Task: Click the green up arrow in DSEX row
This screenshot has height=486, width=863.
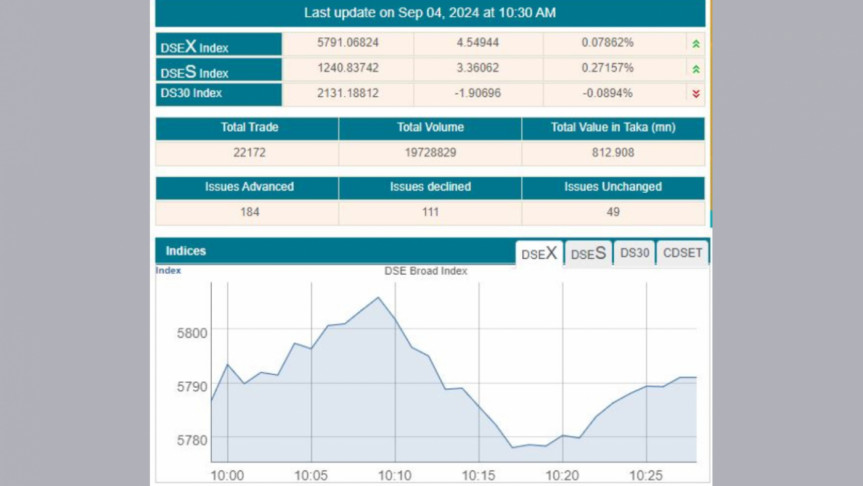Action: coord(696,44)
